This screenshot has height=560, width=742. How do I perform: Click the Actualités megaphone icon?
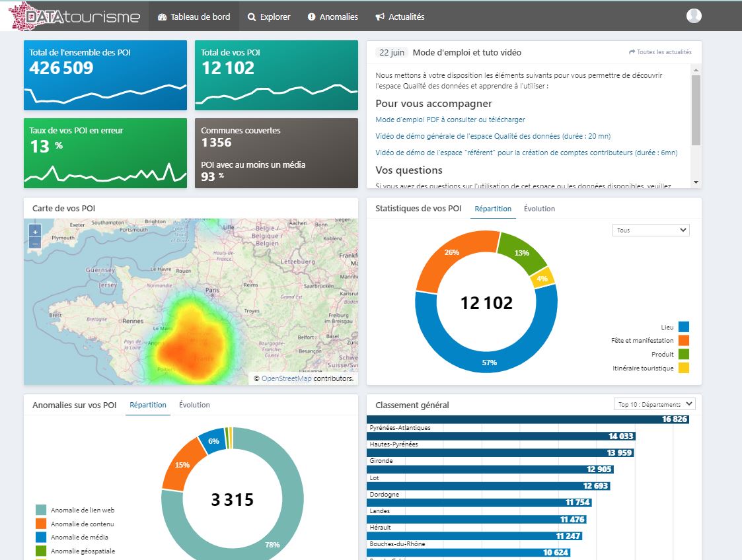coord(380,17)
